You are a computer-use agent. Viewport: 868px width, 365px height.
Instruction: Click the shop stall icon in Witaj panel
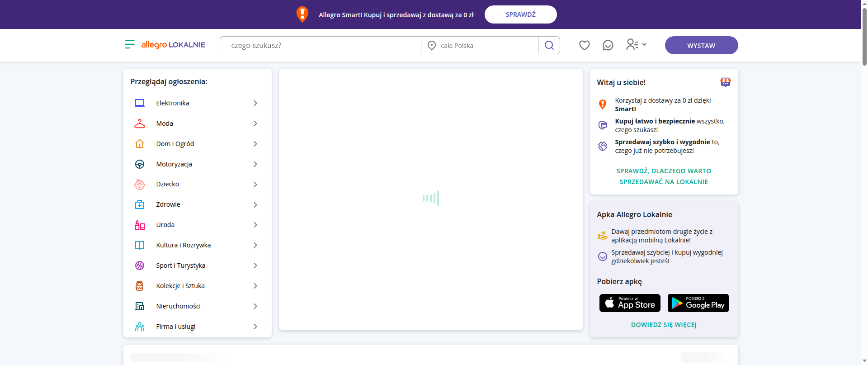click(x=726, y=82)
